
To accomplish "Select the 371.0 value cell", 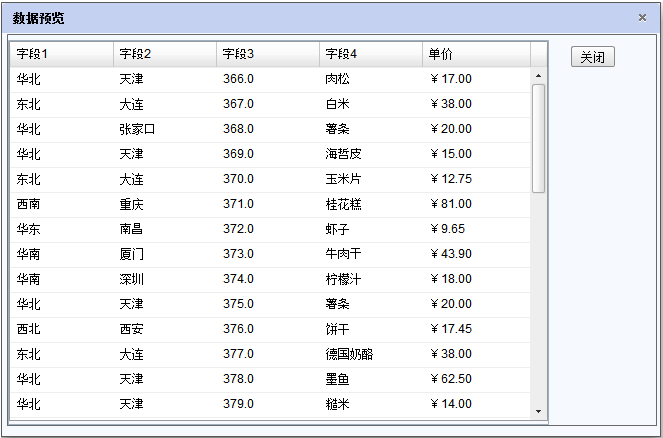I will coord(238,204).
